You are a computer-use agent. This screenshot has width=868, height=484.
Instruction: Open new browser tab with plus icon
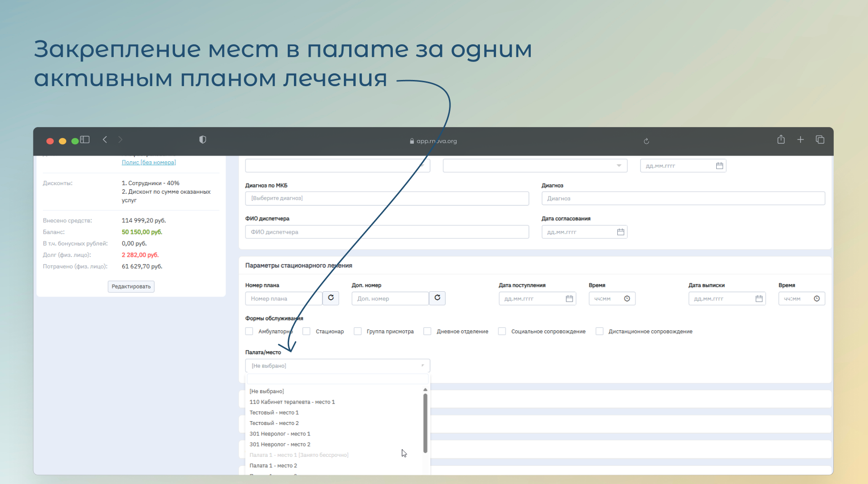tap(800, 139)
